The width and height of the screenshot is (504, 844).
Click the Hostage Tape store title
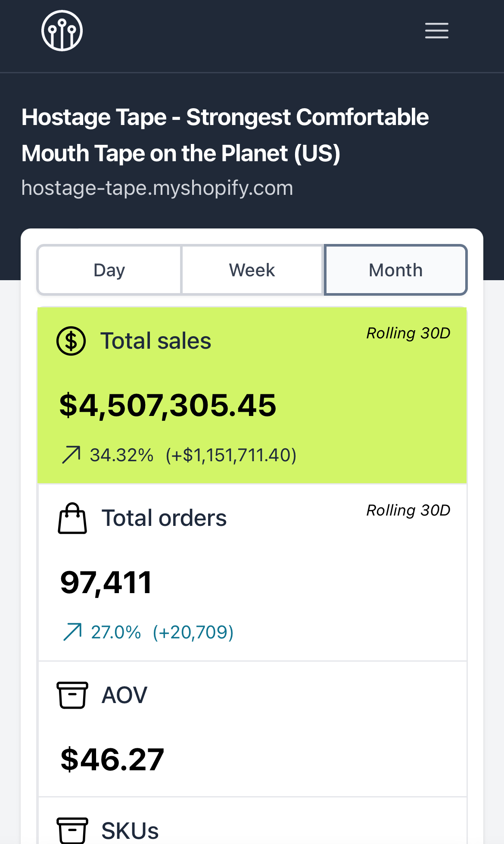click(225, 135)
